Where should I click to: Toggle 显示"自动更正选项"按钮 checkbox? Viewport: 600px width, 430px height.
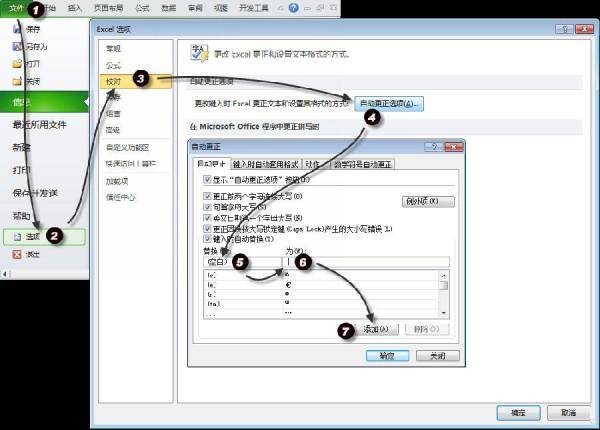(x=207, y=180)
